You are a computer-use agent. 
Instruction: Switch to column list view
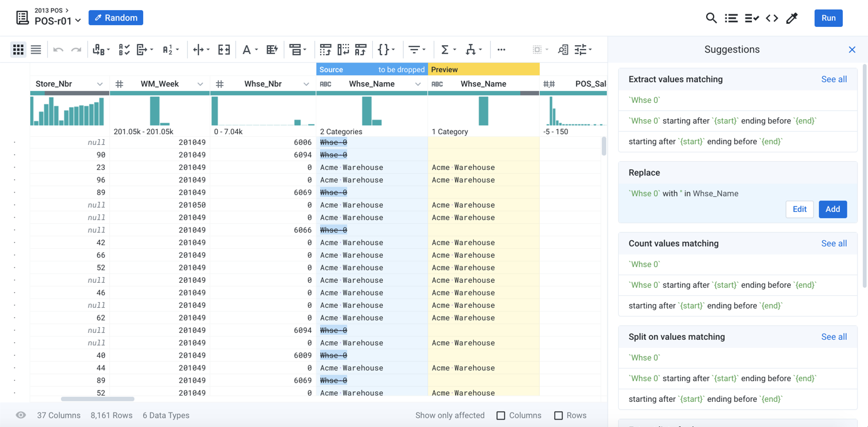tap(36, 50)
